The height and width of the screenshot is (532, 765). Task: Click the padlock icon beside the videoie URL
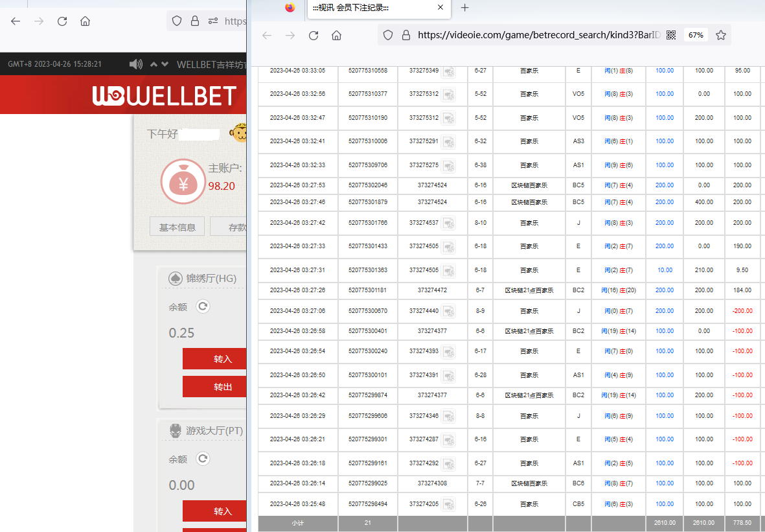pos(406,35)
